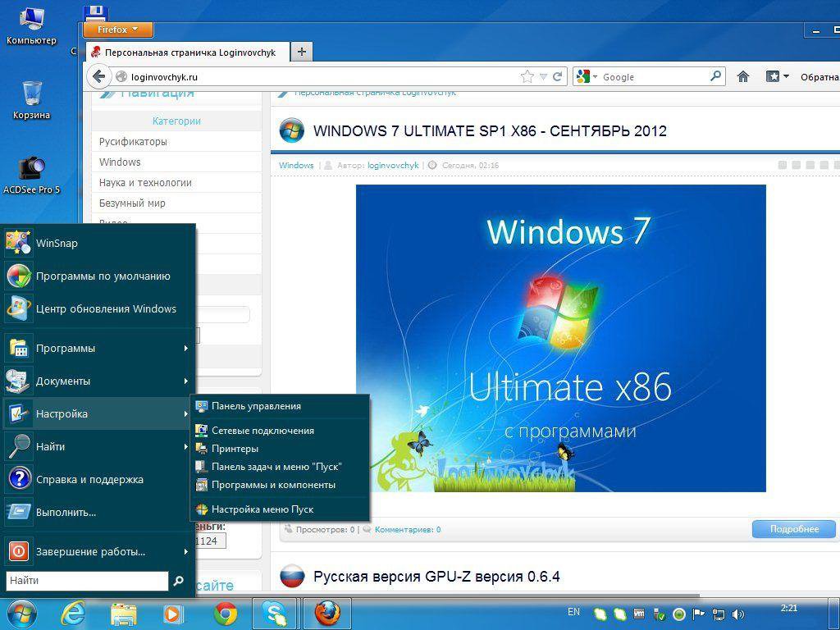Select the Настройка Start menu entry
Image resolution: width=840 pixels, height=630 pixels.
pyautogui.click(x=98, y=413)
